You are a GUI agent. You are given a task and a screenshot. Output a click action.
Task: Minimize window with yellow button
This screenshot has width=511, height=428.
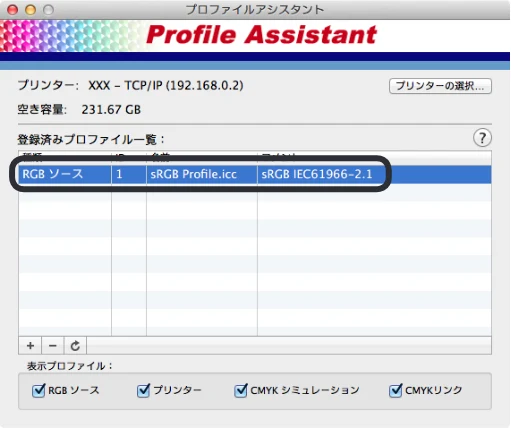(30, 10)
